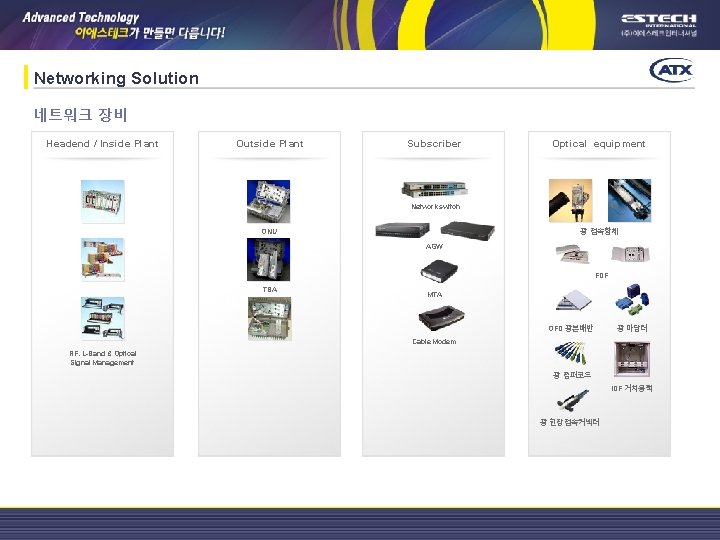Click the "RF, L-Band & Optical Signal Management" caption

pos(103,358)
